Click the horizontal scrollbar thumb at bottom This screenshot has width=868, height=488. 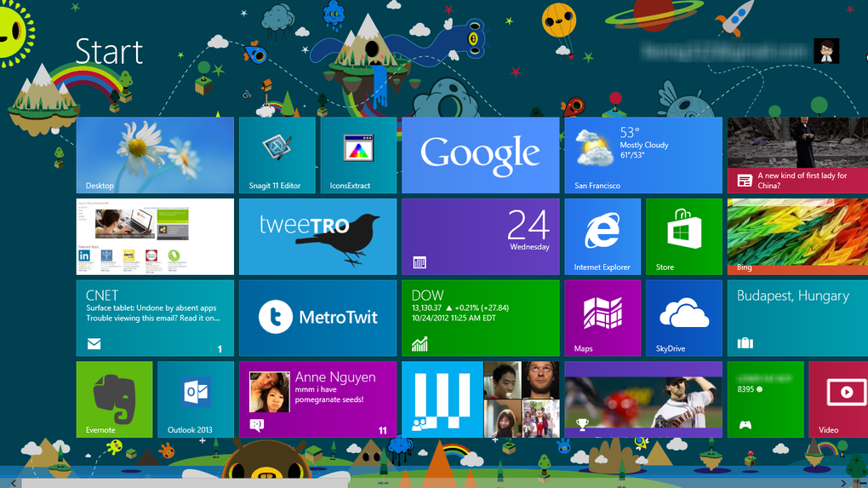(x=186, y=484)
